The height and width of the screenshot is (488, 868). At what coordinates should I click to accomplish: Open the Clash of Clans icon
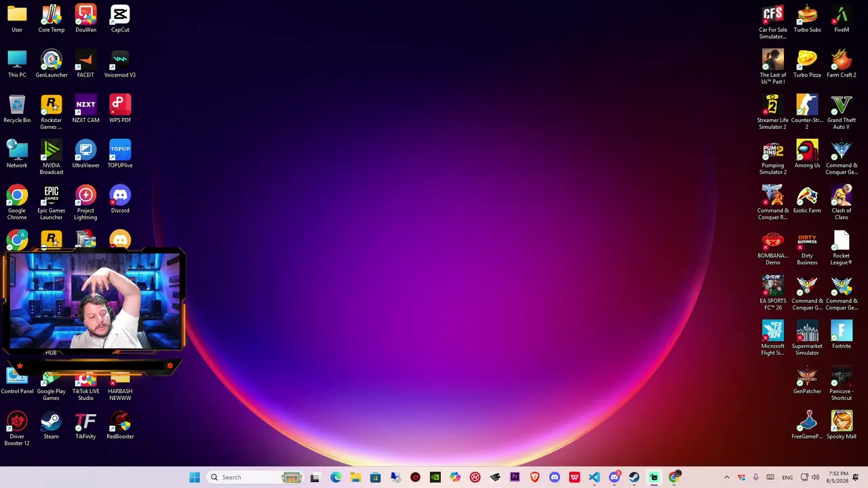(842, 203)
